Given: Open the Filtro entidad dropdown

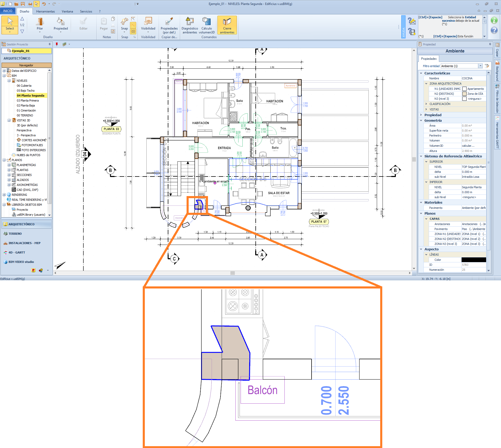Looking at the screenshot, I should pyautogui.click(x=480, y=66).
